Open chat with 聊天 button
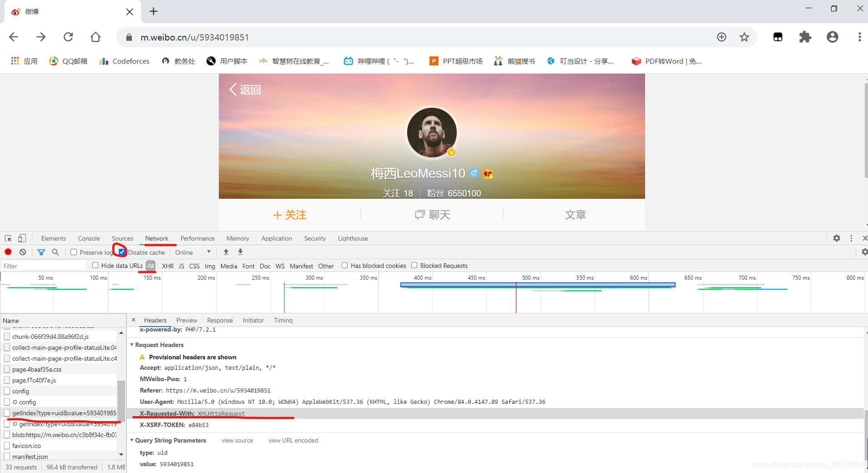The image size is (868, 473). tap(432, 215)
